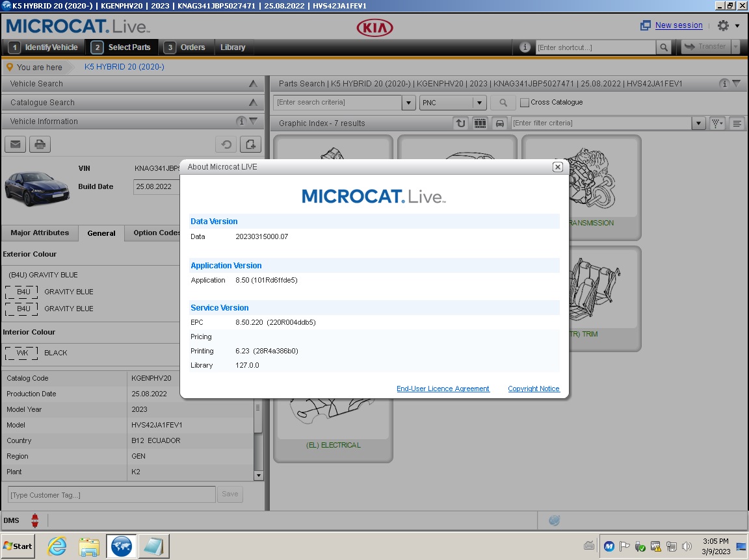749x560 pixels.
Task: Print the vehicle information
Action: point(40,144)
